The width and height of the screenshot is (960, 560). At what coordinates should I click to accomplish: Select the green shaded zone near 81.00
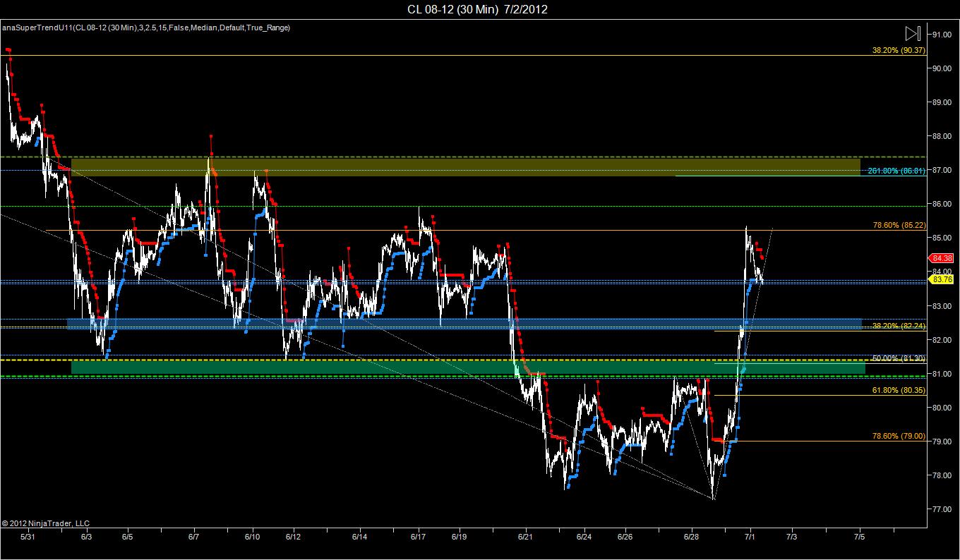tap(468, 367)
